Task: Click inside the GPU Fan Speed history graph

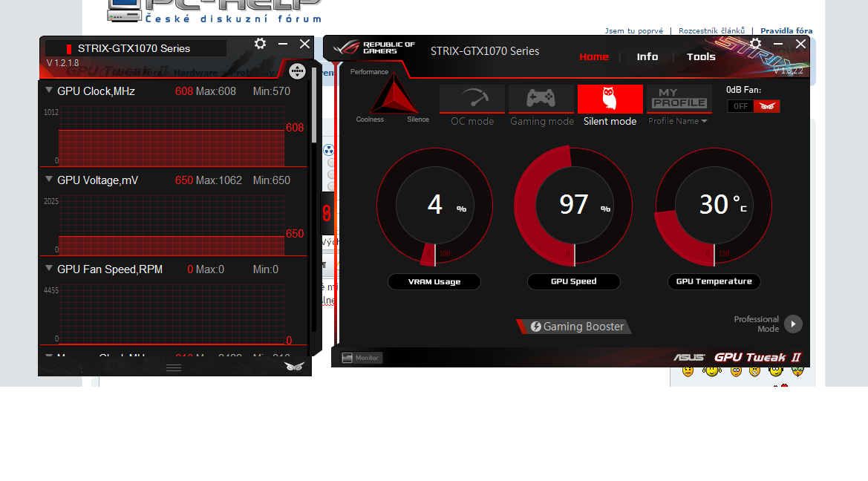Action: (172, 315)
